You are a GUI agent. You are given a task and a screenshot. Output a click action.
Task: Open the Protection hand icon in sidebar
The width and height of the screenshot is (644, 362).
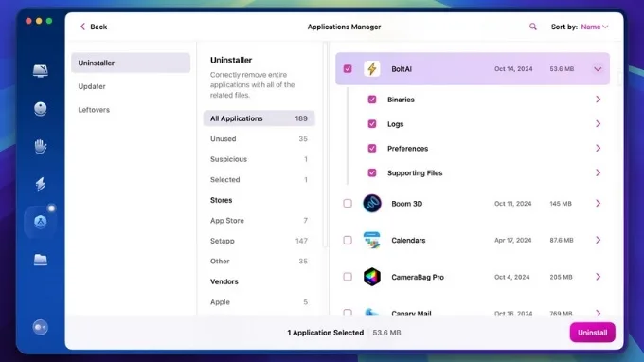(40, 146)
